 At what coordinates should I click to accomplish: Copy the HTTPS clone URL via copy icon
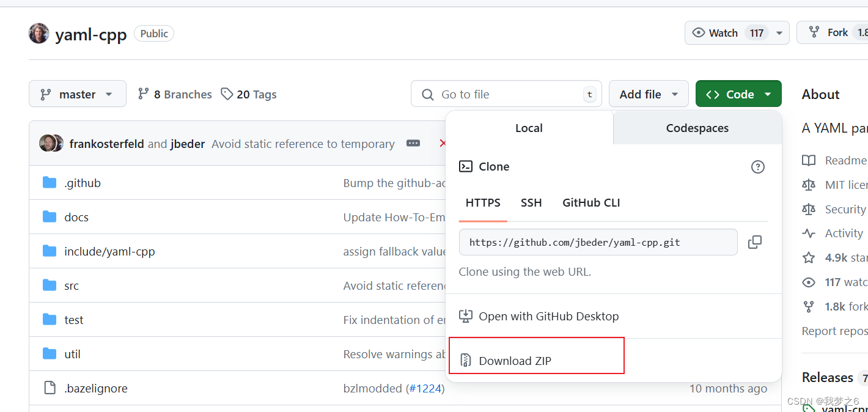pos(755,242)
